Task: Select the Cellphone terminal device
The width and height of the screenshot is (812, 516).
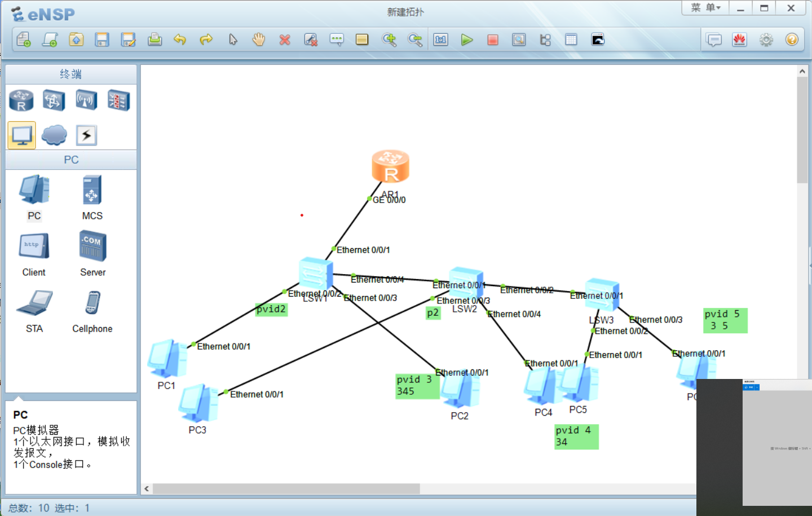Action: (92, 307)
